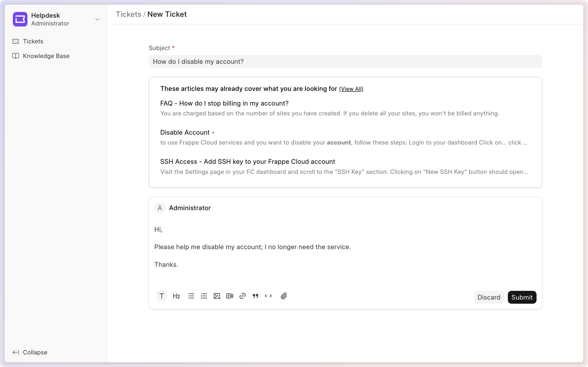The width and height of the screenshot is (588, 367).
Task: Add a hyperlink using the link icon
Action: pyautogui.click(x=242, y=296)
